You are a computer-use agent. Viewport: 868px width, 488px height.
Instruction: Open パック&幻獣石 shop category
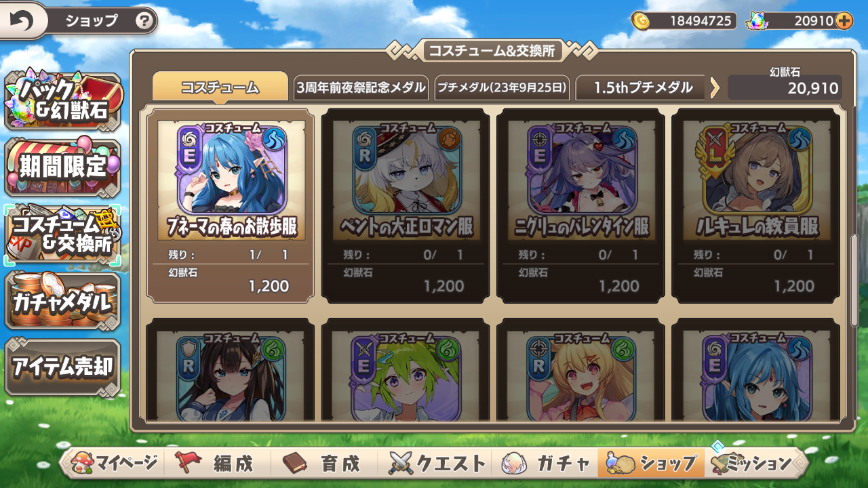tap(62, 101)
